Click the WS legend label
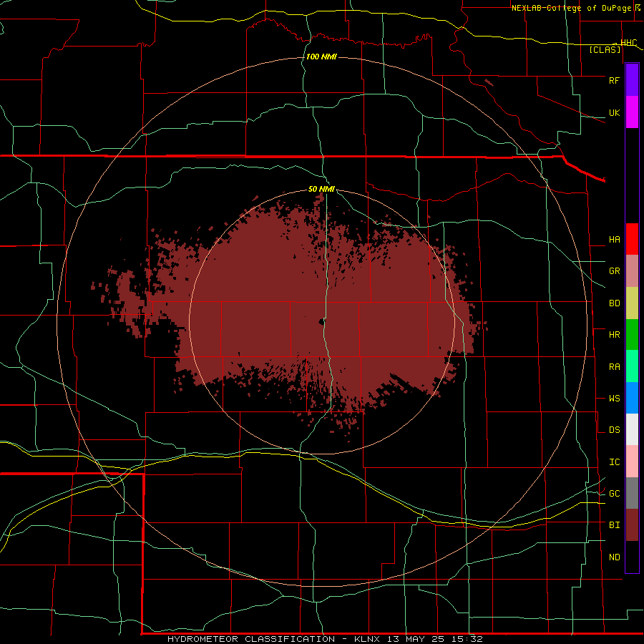Screen dimensions: 644x644 tap(614, 399)
